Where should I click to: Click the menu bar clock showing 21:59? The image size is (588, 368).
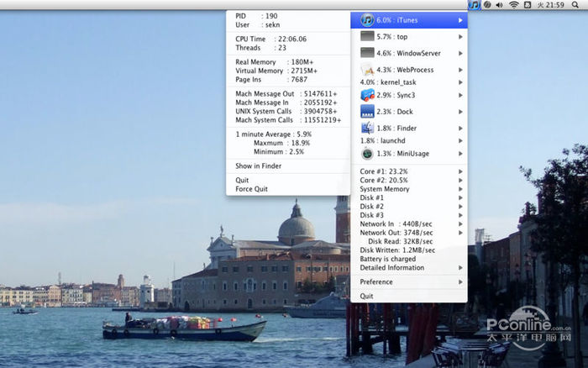pos(554,5)
